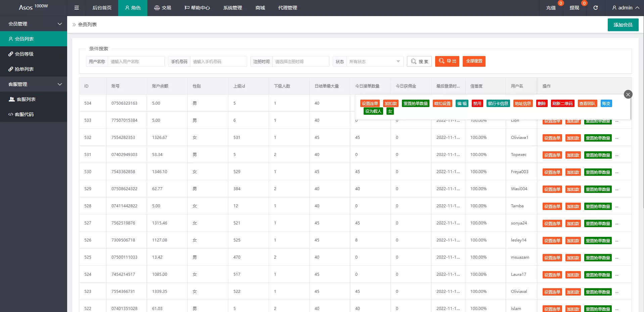Open the 帮助中心 top menu
This screenshot has height=312, width=644.
pyautogui.click(x=197, y=8)
